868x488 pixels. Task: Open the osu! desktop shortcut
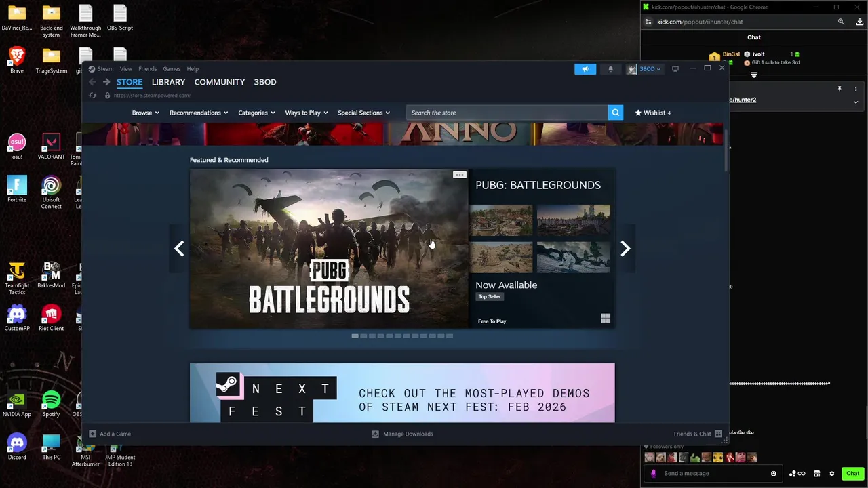click(17, 146)
